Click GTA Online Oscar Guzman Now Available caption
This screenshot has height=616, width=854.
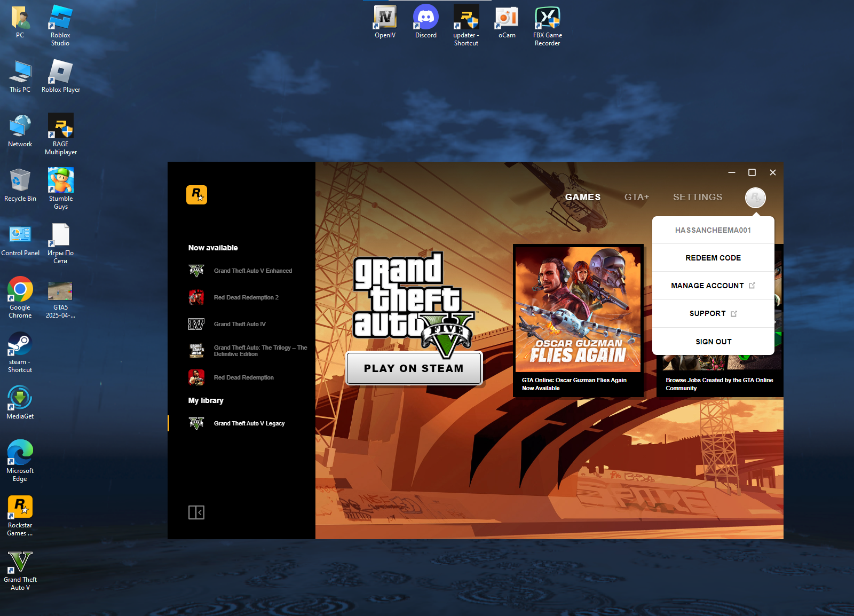coord(574,384)
